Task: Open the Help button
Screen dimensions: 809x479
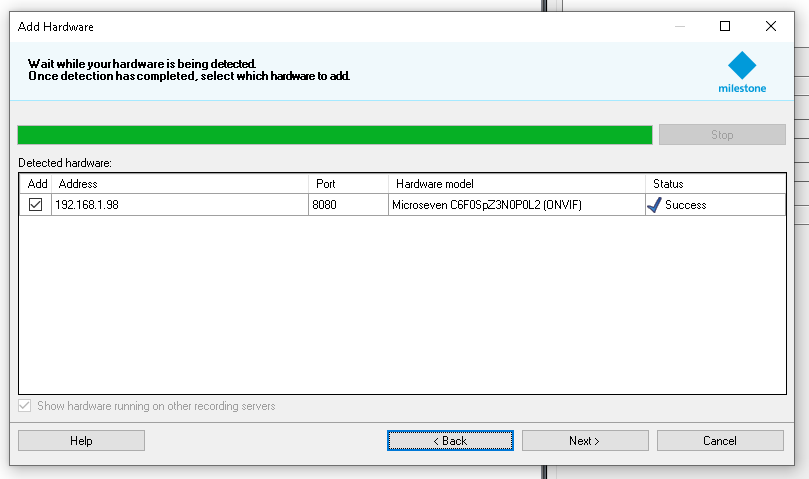Action: click(x=81, y=441)
